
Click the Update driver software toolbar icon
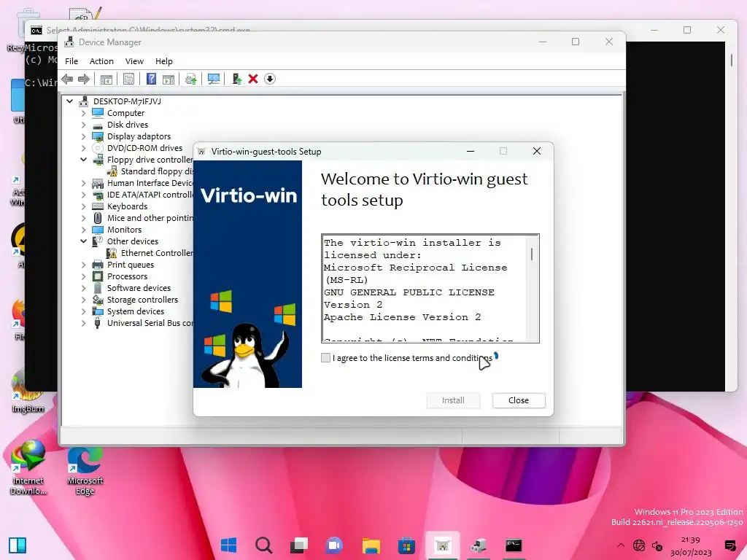[190, 79]
